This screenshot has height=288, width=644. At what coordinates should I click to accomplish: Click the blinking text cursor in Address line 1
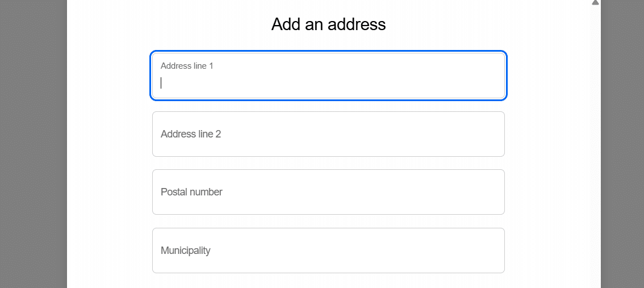(161, 83)
